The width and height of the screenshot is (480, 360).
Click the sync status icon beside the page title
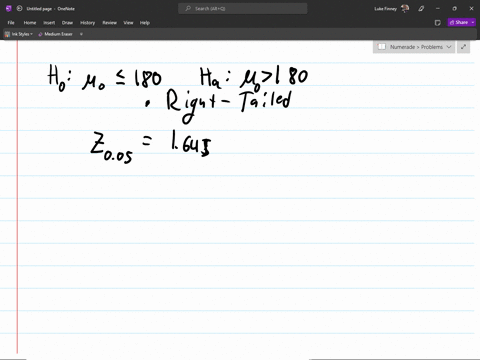tap(19, 9)
